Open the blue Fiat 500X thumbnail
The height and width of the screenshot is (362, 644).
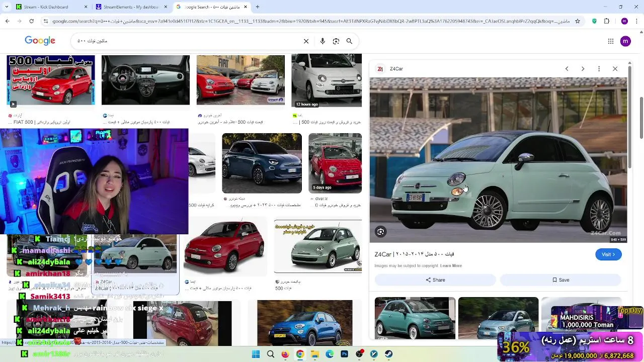click(x=305, y=323)
